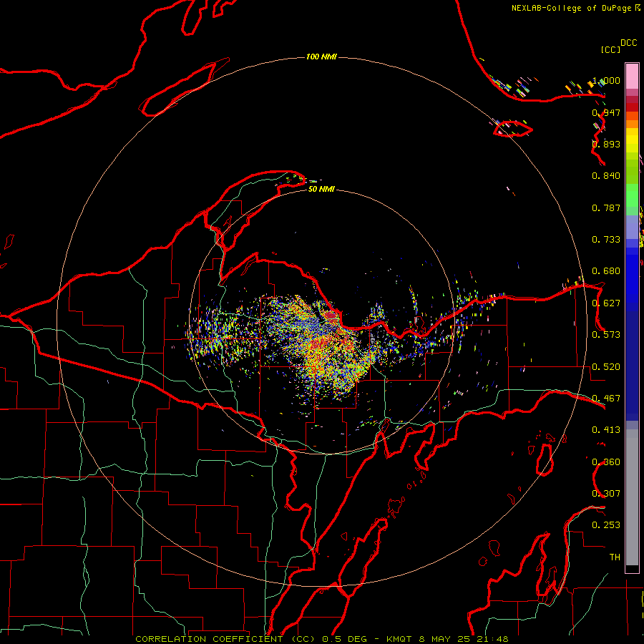Click the TH label on the scale

tap(615, 557)
